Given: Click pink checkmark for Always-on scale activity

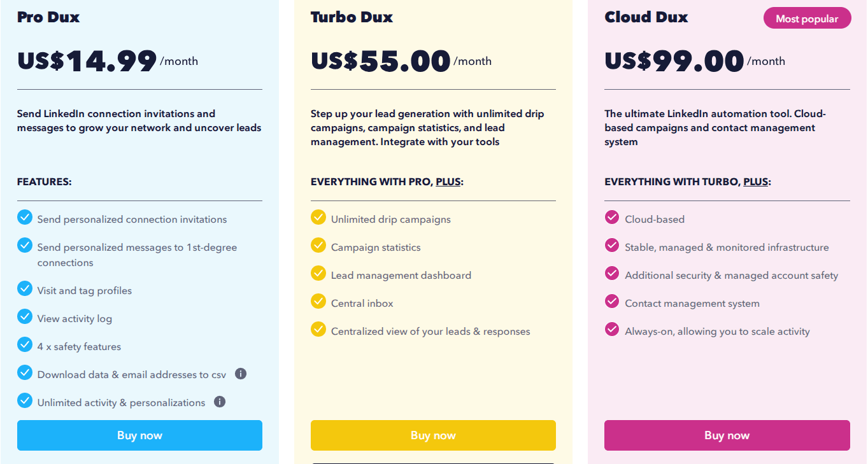Looking at the screenshot, I should 612,330.
